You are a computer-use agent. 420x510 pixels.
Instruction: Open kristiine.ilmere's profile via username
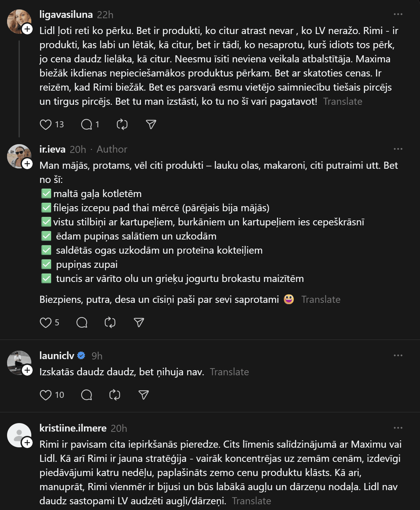click(73, 428)
